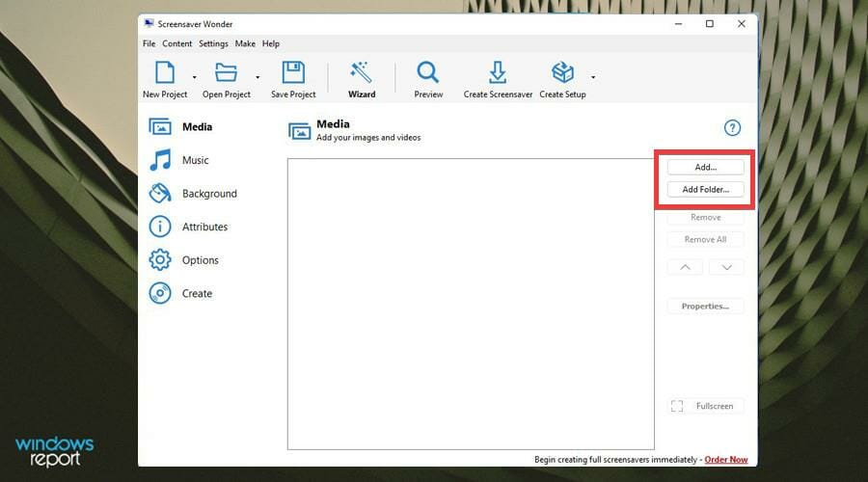Click the Add... button
This screenshot has width=868, height=482.
click(705, 167)
